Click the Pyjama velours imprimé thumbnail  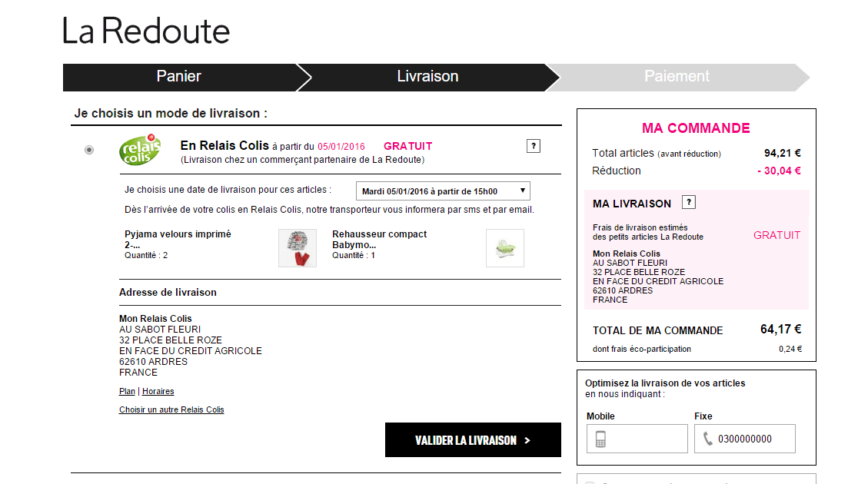(x=297, y=247)
